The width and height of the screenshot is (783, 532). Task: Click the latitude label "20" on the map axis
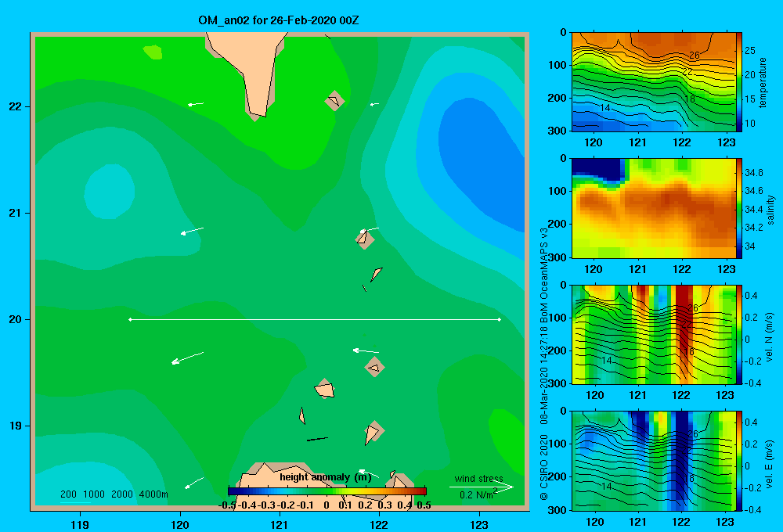(15, 319)
